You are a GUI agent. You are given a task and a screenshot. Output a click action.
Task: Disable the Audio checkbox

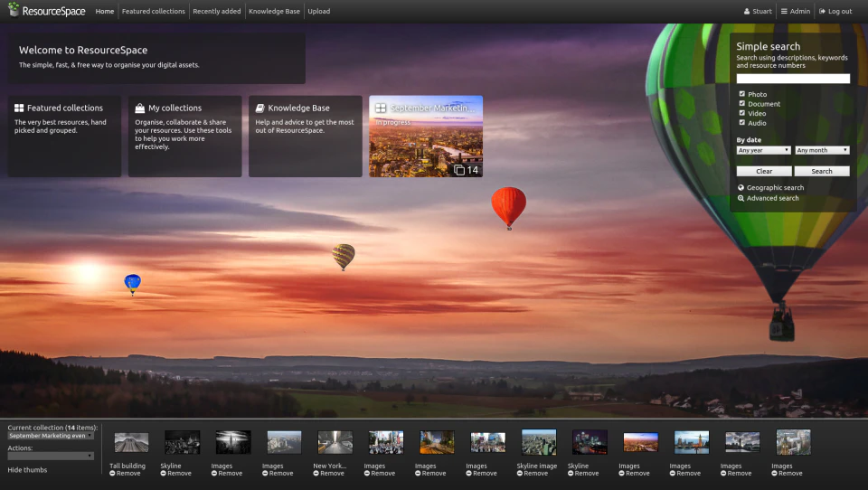[741, 122]
